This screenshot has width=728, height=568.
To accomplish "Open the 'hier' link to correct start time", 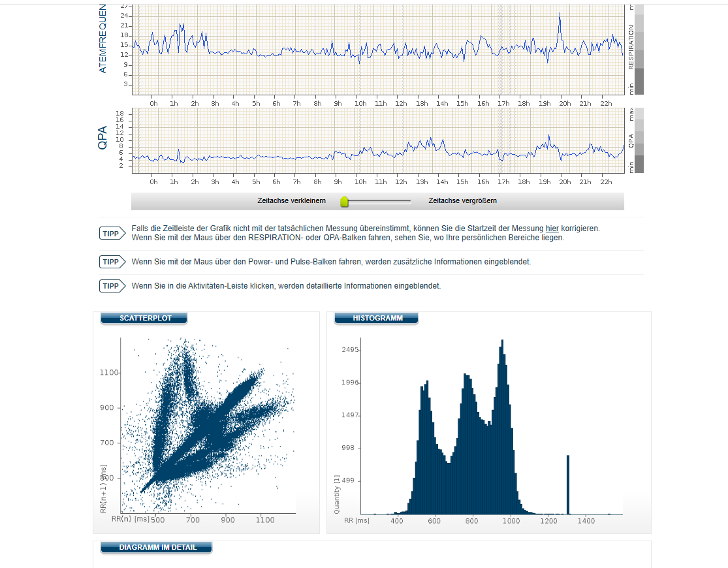I will (x=552, y=229).
